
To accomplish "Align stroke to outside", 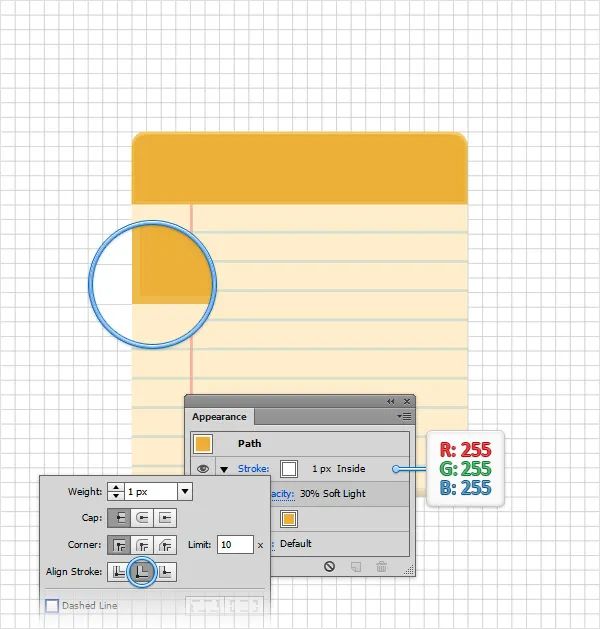I will pos(166,572).
